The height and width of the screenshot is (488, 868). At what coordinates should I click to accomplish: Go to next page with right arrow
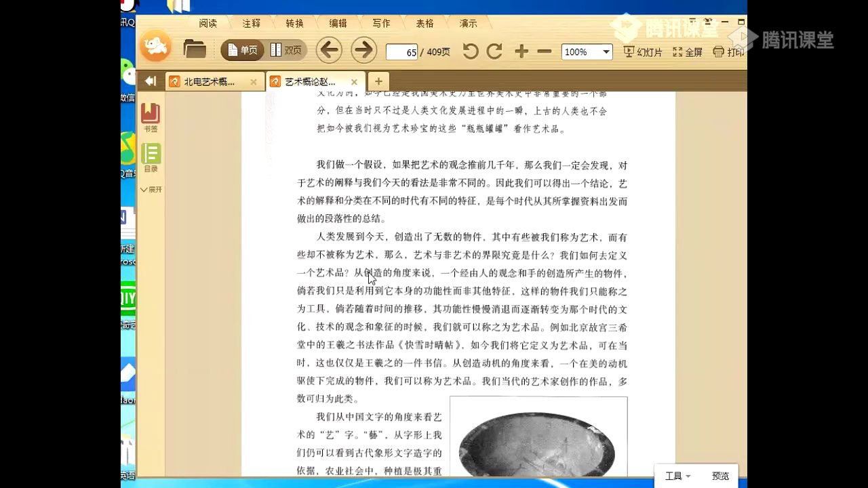point(363,50)
